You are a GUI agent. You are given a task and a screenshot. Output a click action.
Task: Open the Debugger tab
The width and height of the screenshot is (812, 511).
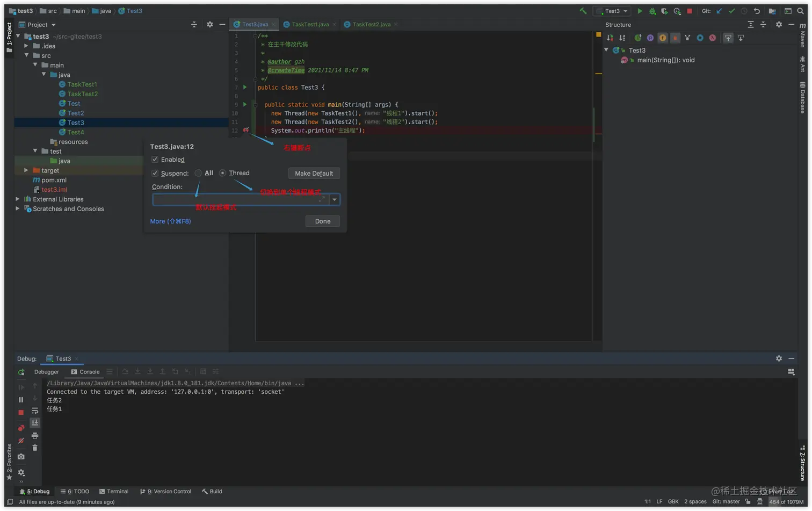pyautogui.click(x=47, y=372)
